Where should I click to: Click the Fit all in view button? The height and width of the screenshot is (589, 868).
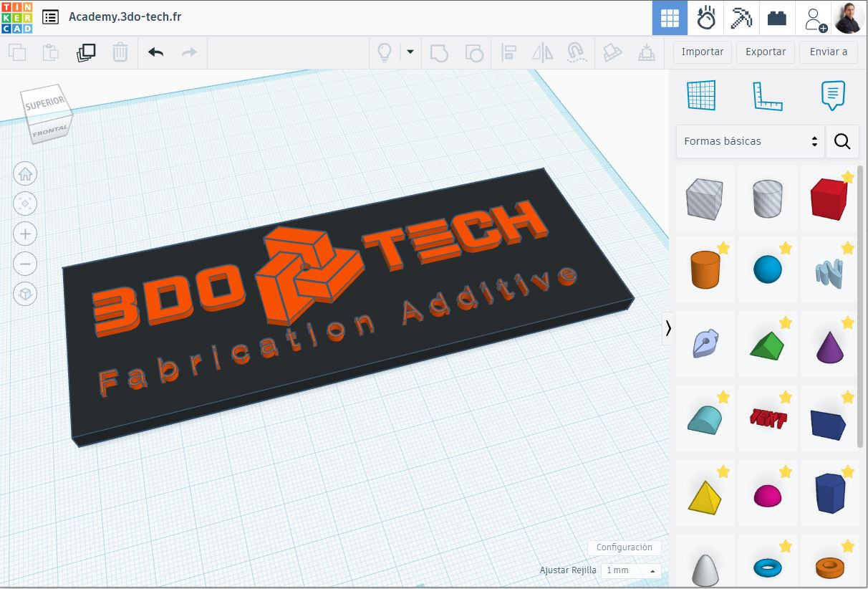[x=25, y=203]
